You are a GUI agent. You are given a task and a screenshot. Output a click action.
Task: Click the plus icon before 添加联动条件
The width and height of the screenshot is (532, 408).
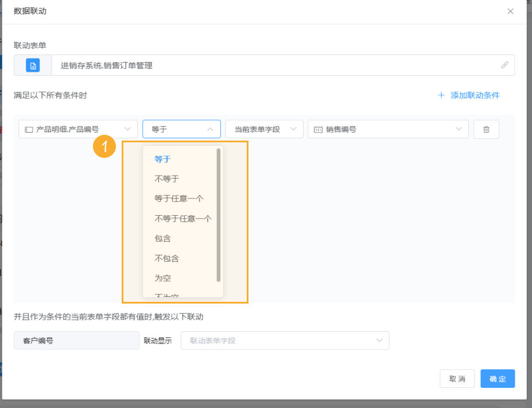(x=440, y=95)
